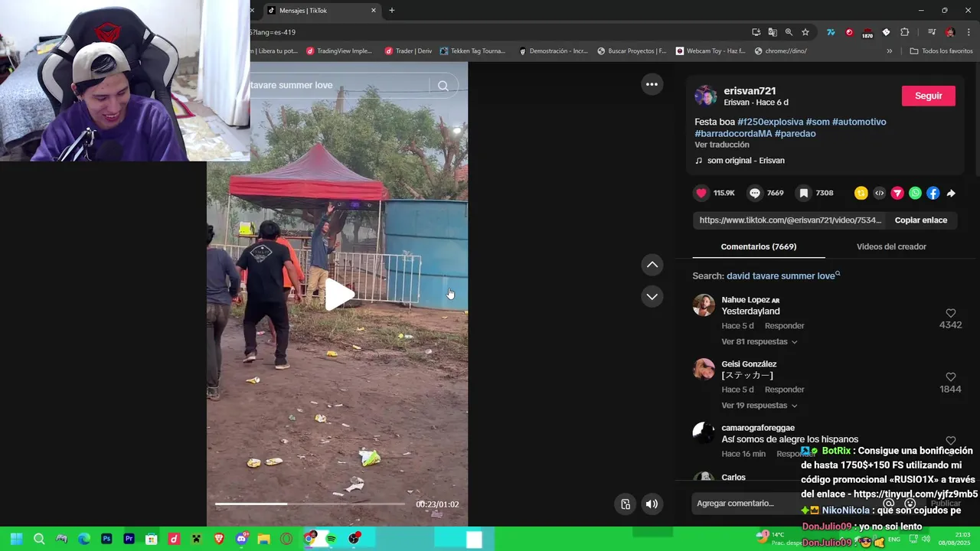Viewport: 980px width, 551px height.
Task: Switch to the Mensajes | TikTok browser tab
Action: tap(322, 11)
